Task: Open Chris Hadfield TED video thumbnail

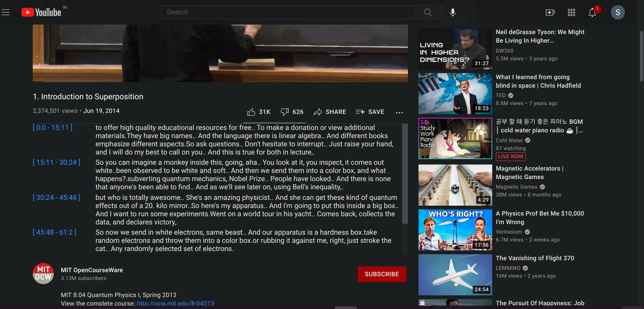Action: (x=455, y=93)
